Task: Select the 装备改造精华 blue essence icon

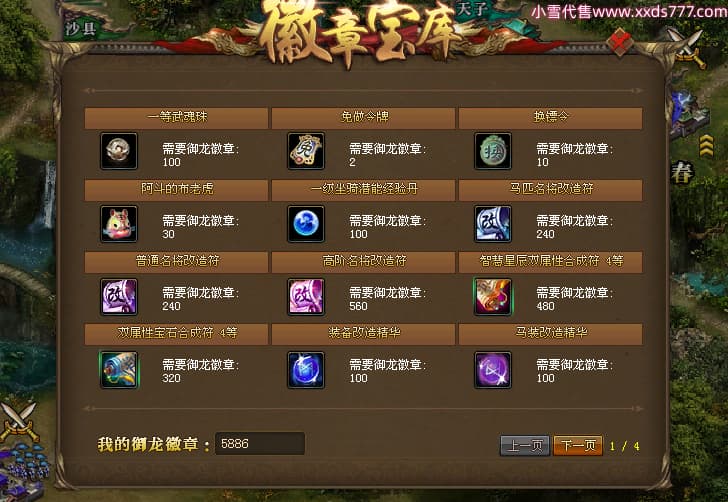Action: coord(306,370)
